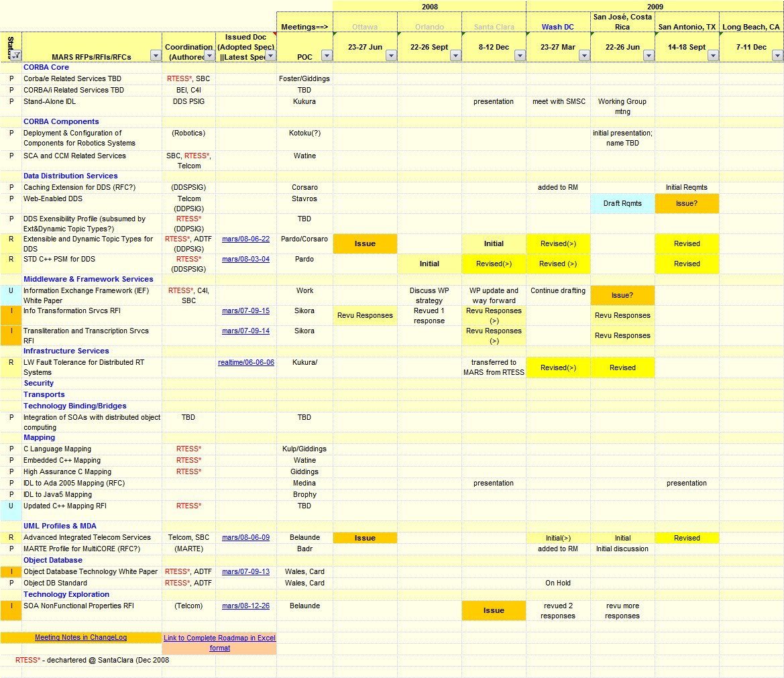
Task: Select the Middleware & Framework Services heading
Action: point(88,279)
